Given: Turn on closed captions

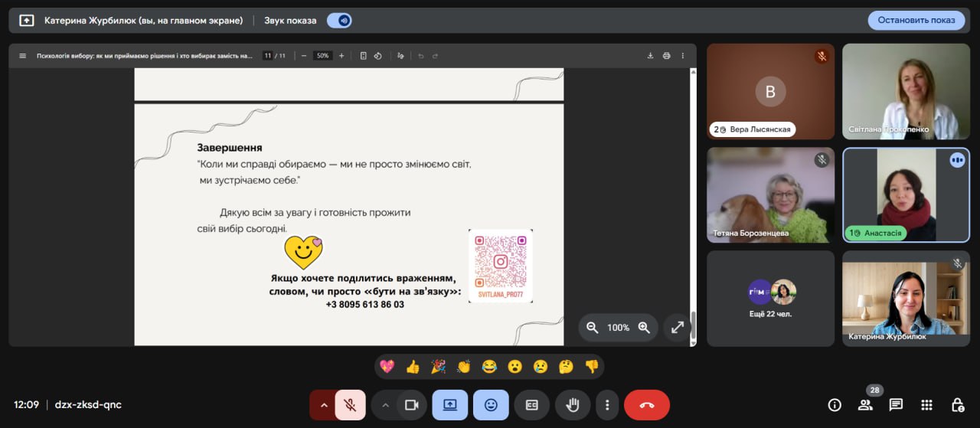Looking at the screenshot, I should click(531, 405).
